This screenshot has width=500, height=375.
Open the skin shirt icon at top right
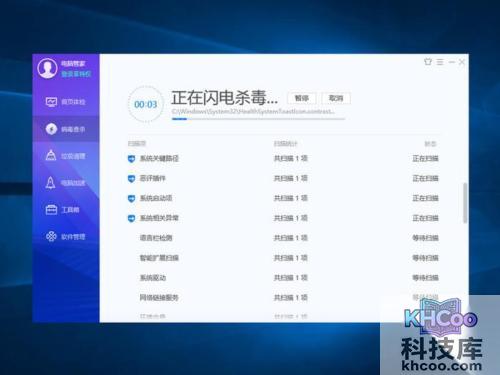point(428,62)
